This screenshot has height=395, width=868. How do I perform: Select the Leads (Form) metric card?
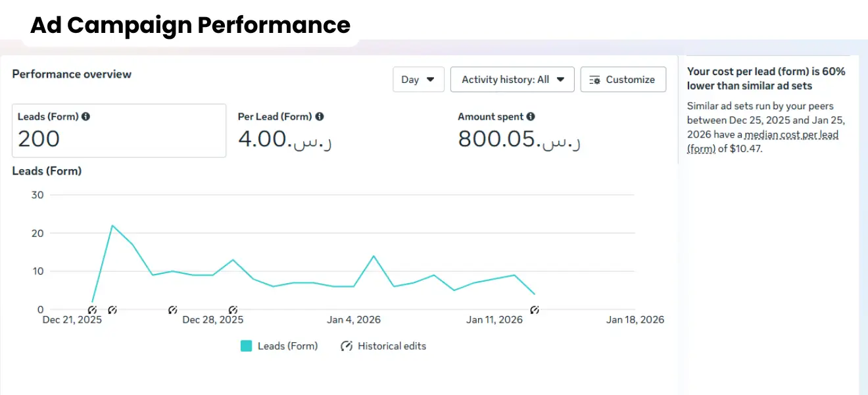click(119, 130)
